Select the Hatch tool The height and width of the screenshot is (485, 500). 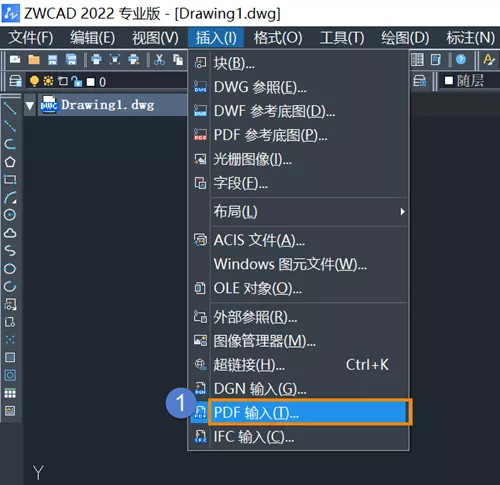10,358
